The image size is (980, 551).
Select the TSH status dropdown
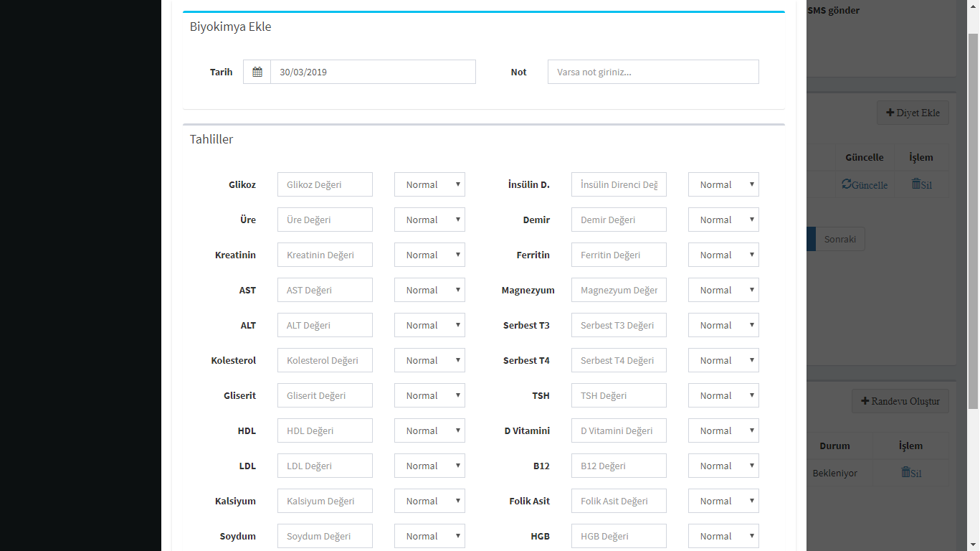point(723,395)
